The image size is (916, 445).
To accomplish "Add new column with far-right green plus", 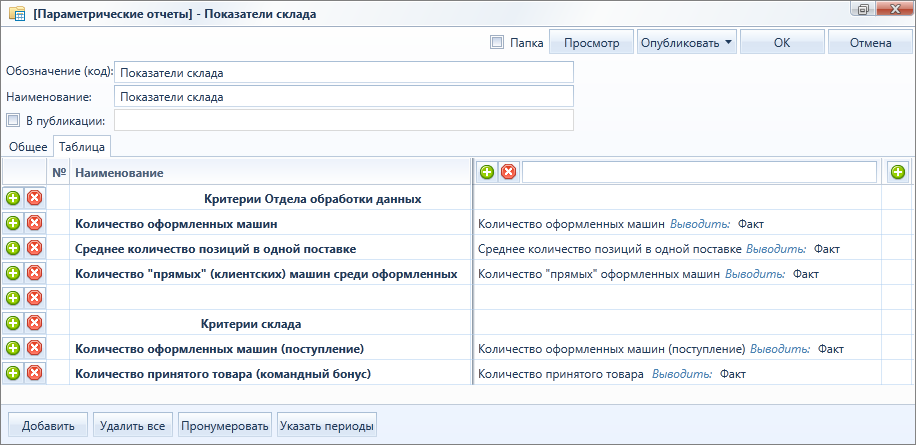I will tap(898, 172).
